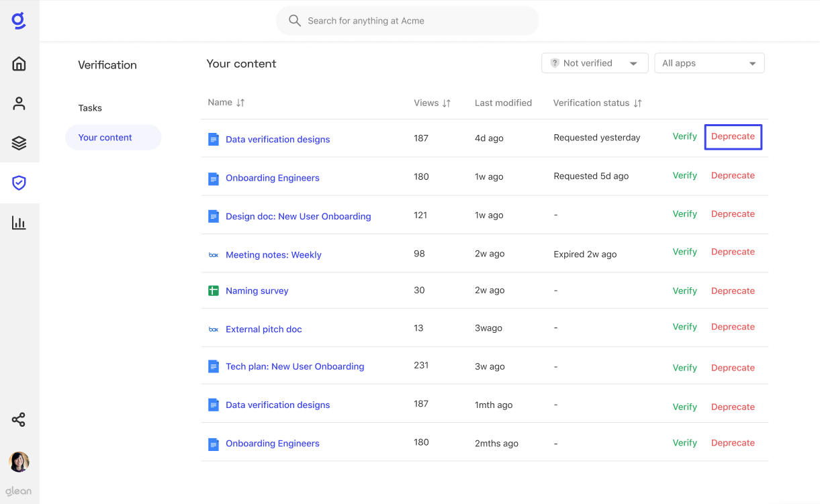
Task: Open the analytics bar chart sidebar icon
Action: [x=19, y=222]
